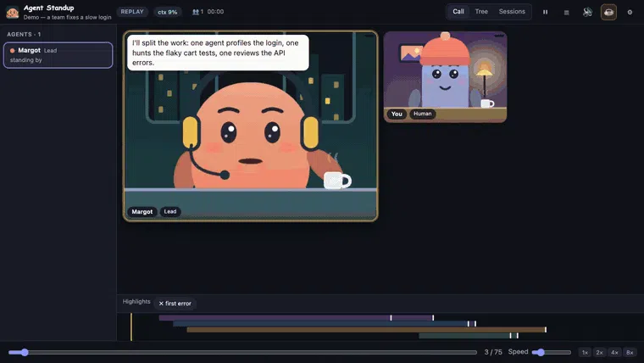Click the 3 / 75 step counter
Viewport: 644px width, 363px height.
coord(493,352)
